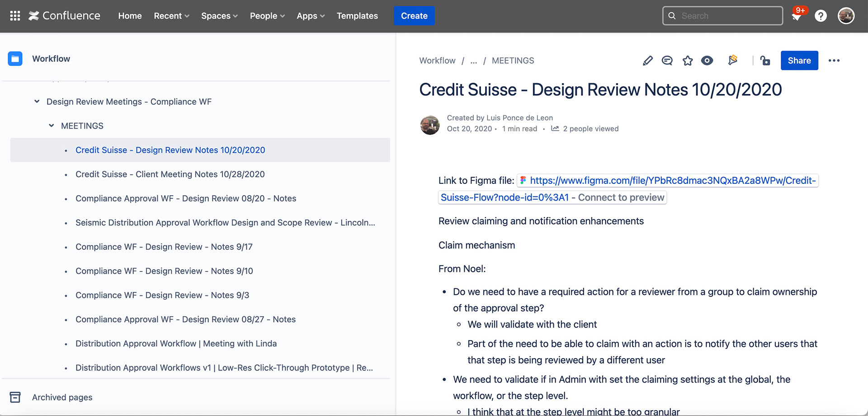The height and width of the screenshot is (416, 868).
Task: Edit page with the pencil icon
Action: pyautogui.click(x=648, y=61)
